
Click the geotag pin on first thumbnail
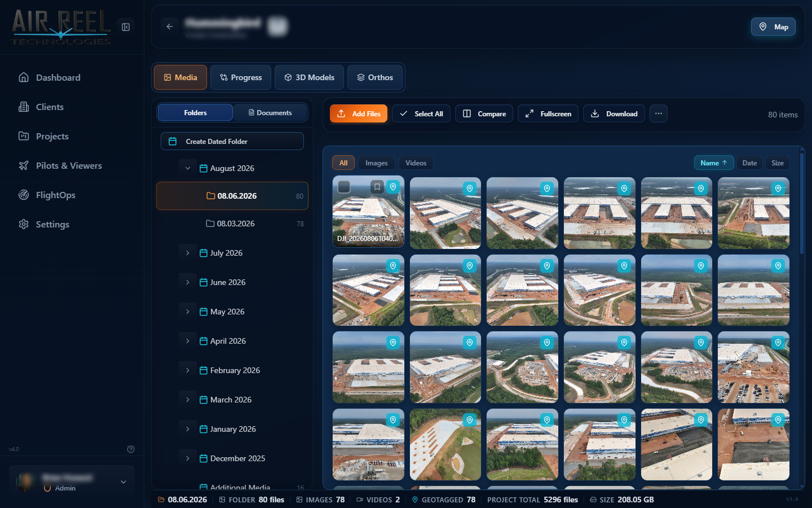pyautogui.click(x=393, y=186)
